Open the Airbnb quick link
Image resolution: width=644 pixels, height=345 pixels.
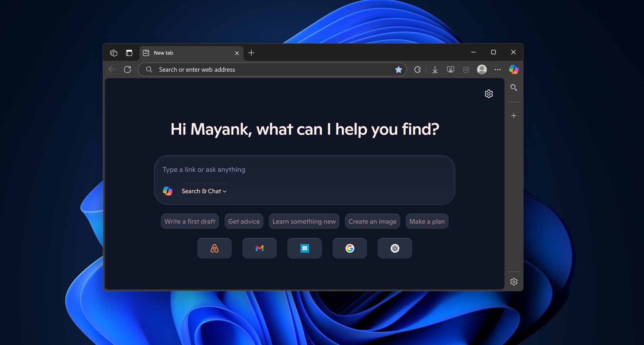(x=214, y=248)
